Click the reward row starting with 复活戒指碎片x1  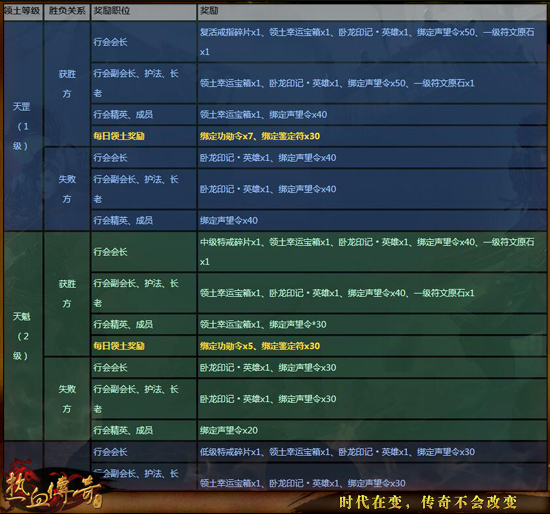[x=372, y=42]
